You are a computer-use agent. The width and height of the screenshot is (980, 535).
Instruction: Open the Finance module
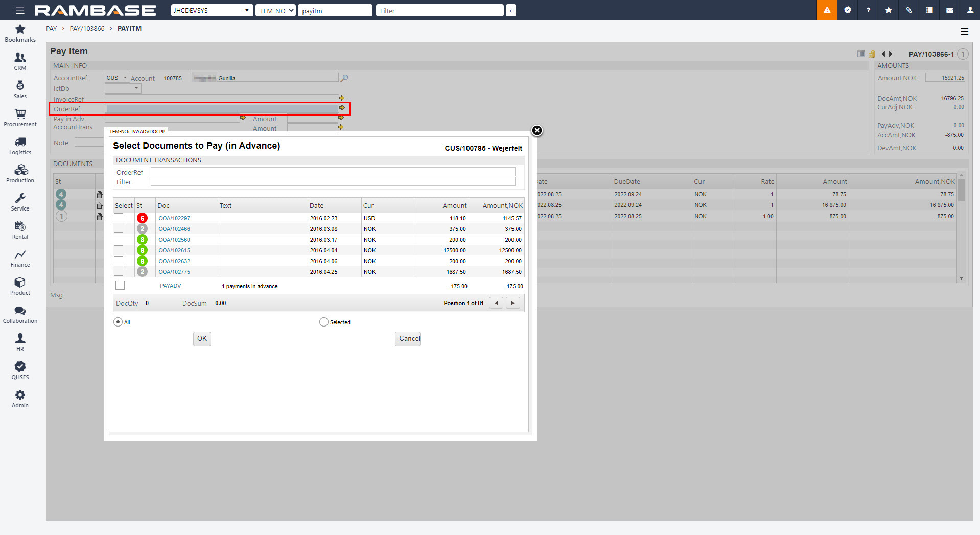pos(20,258)
